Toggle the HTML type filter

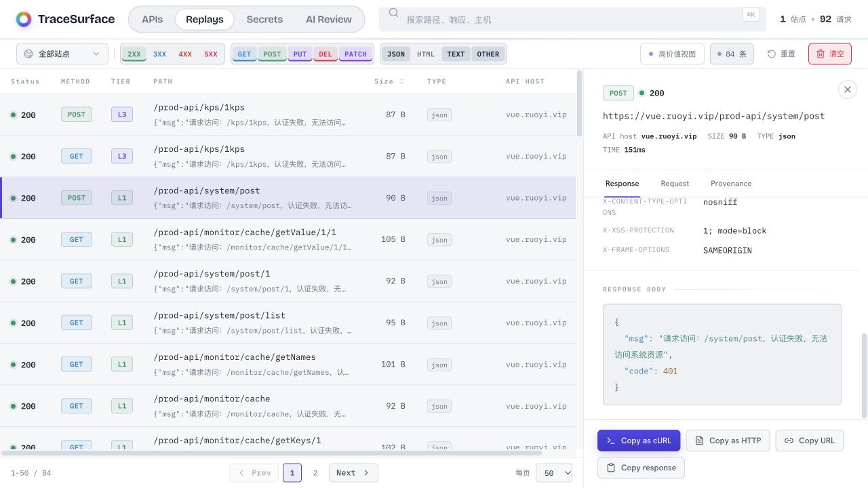click(x=426, y=54)
